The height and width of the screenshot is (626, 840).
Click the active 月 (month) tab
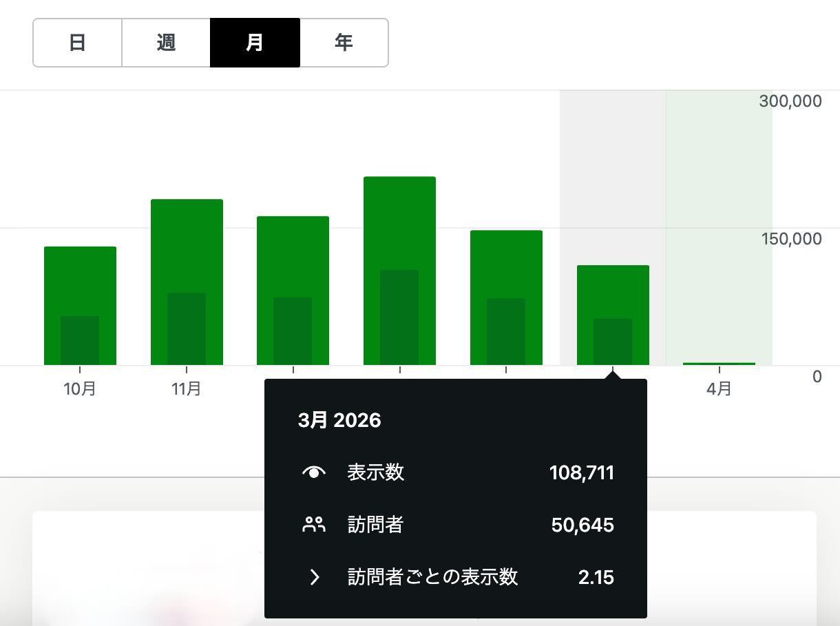pos(255,43)
